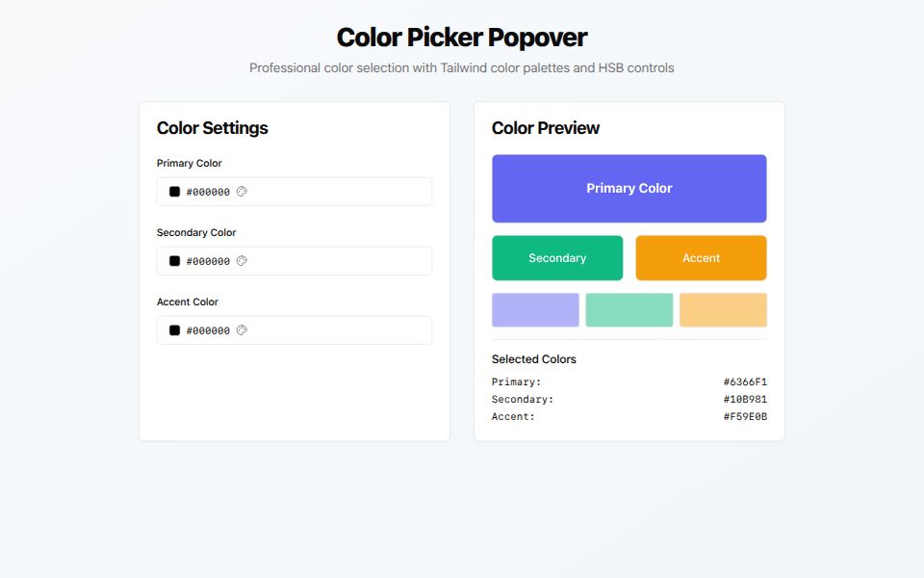Click the Secondary Color hex input field

207,260
